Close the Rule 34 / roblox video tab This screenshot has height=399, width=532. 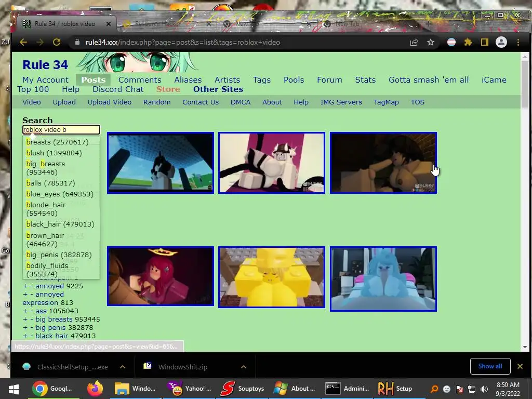109,24
